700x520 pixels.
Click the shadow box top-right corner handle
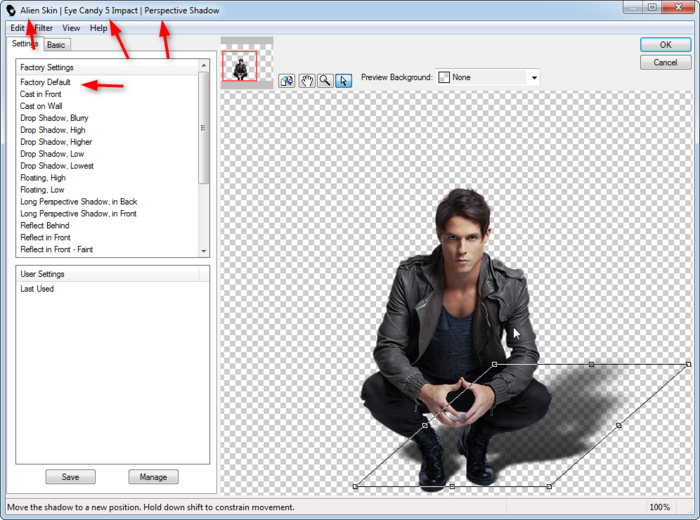[x=688, y=364]
